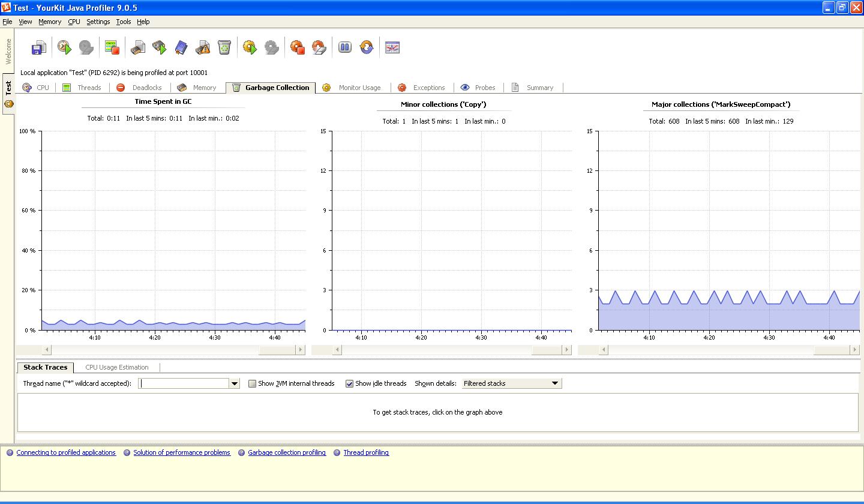Capture memory snapshot with chip-and-page icon
This screenshot has height=504, width=864.
(138, 47)
